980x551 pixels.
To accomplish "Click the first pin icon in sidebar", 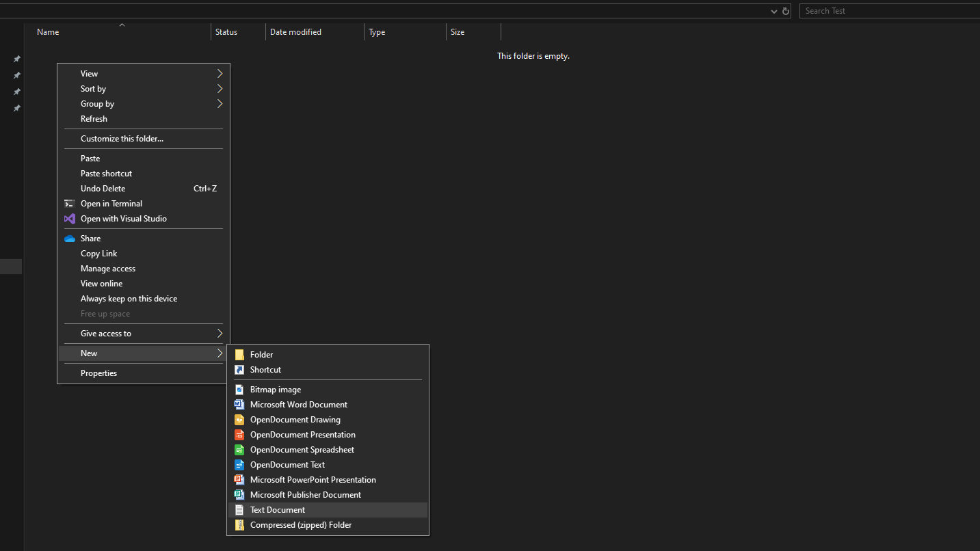I will [17, 59].
